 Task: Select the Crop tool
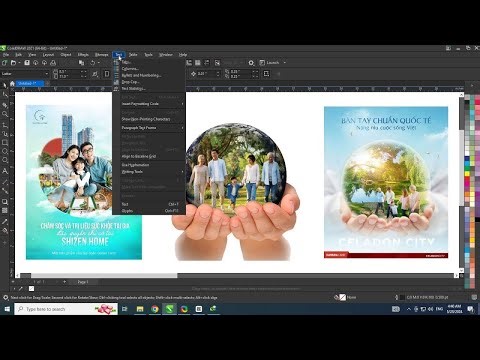click(x=5, y=105)
